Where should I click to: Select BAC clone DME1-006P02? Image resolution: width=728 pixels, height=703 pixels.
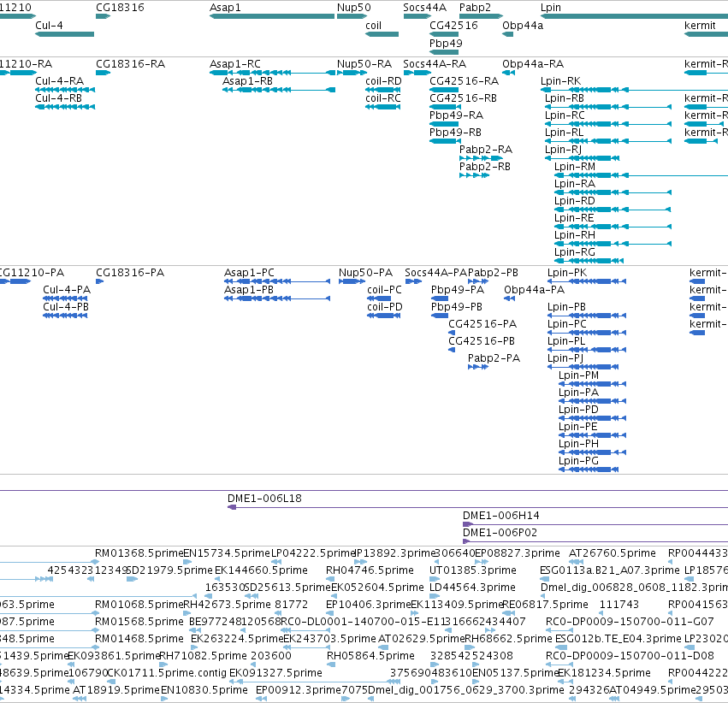595,541
